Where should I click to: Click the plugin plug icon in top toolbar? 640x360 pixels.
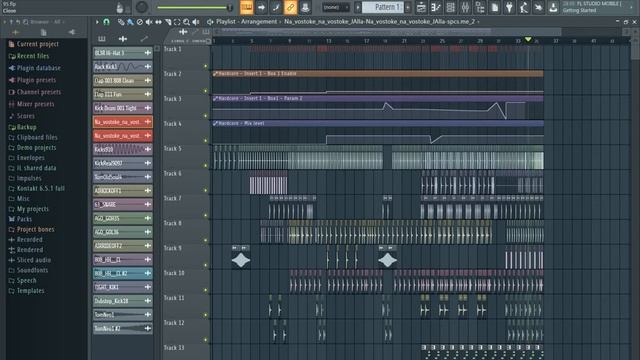[509, 7]
